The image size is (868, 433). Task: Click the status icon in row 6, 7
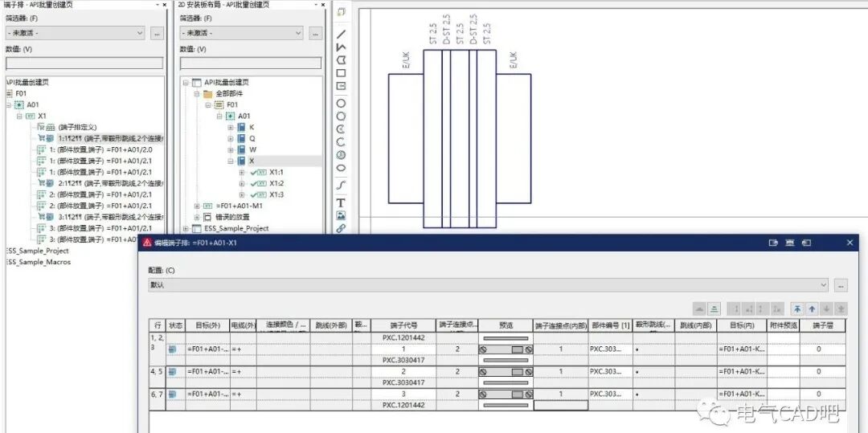172,394
